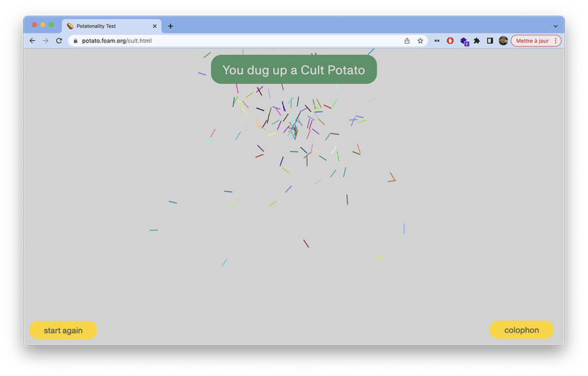Click the browser forward arrow
The width and height of the screenshot is (588, 376).
[x=46, y=41]
